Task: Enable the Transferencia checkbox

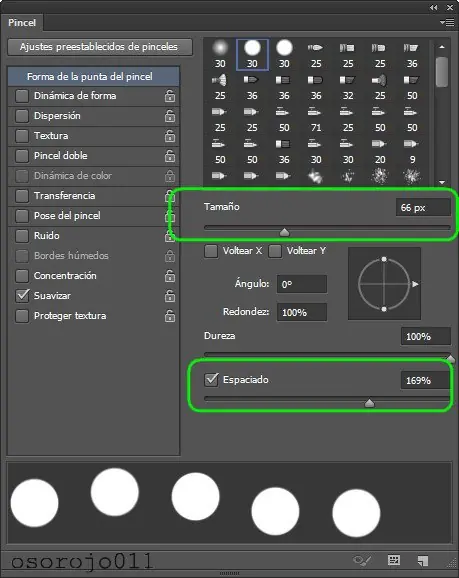Action: 22,196
